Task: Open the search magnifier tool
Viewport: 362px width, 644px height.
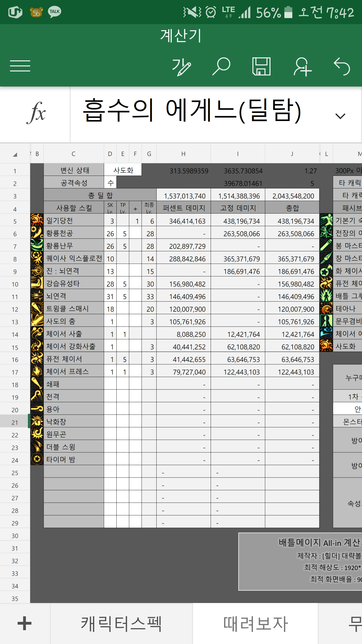Action: [221, 66]
